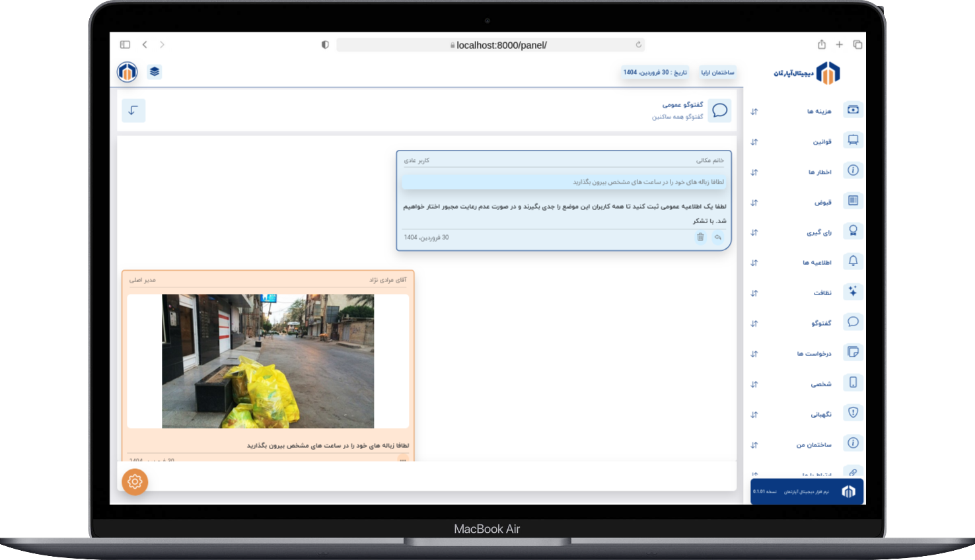
Task: Select the ساختمان من menu item
Action: (x=814, y=444)
